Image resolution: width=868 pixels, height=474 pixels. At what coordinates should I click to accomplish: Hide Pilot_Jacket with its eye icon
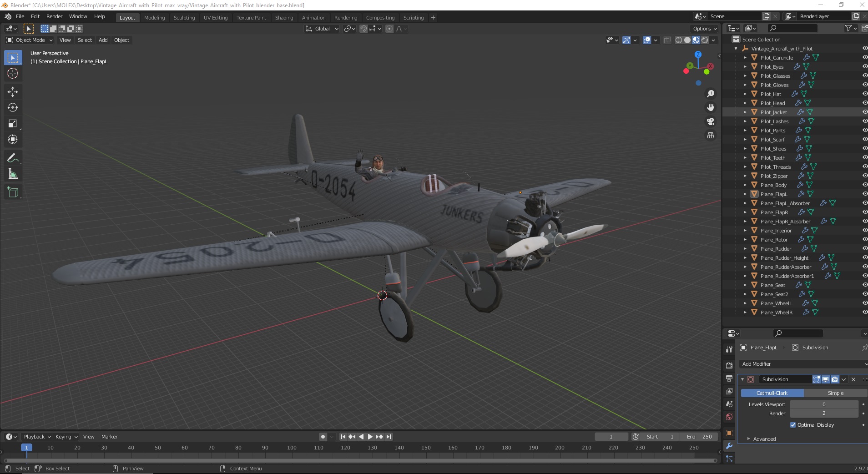click(x=864, y=112)
